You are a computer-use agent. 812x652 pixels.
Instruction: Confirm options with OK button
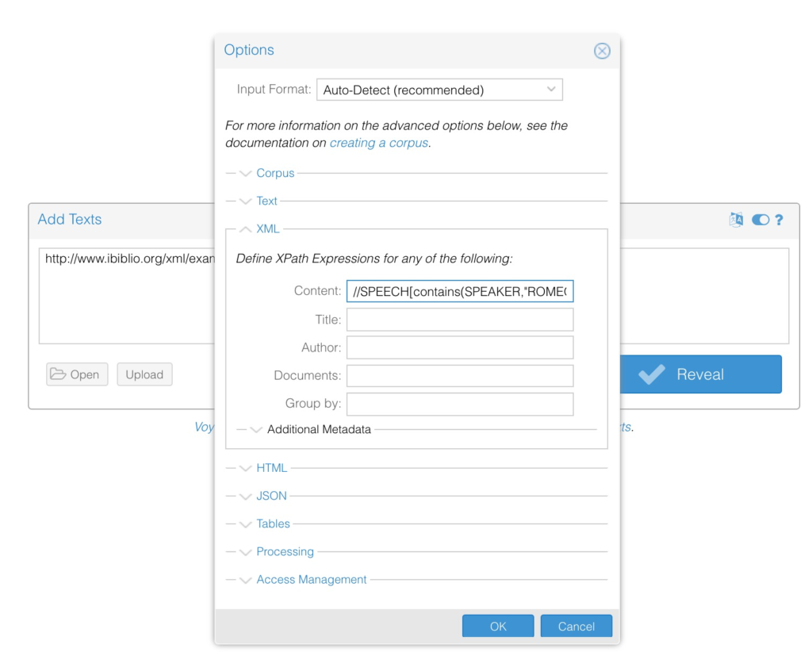[498, 626]
